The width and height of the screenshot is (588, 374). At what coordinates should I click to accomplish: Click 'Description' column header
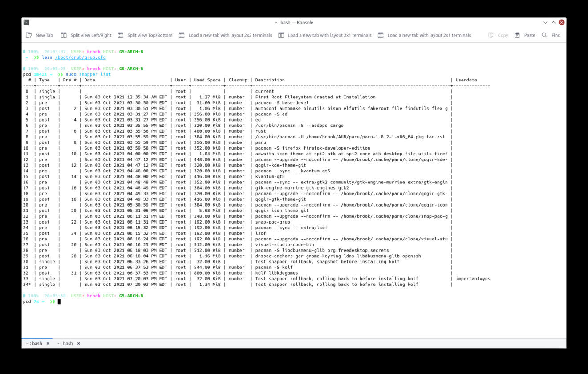[270, 80]
